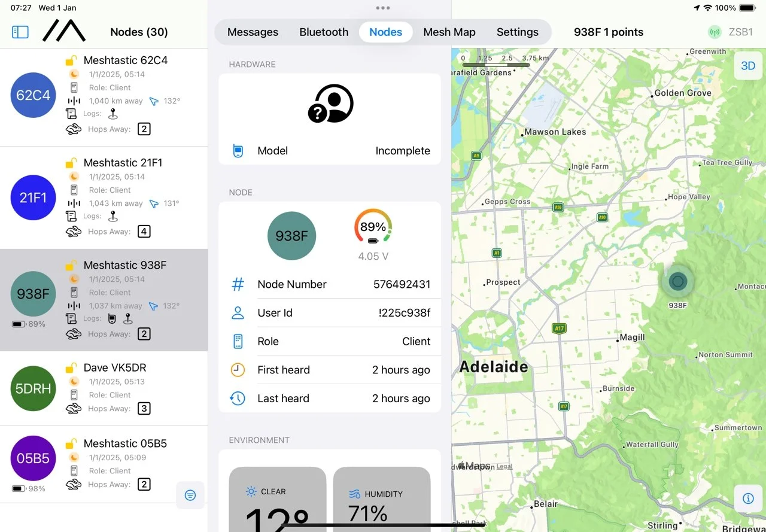The width and height of the screenshot is (766, 532).
Task: Tap hops away count 4 for 21F1
Action: (144, 232)
